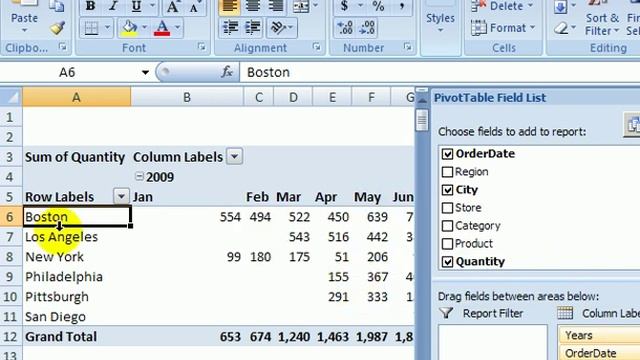640x360 pixels.
Task: Open the Row Labels filter dropdown
Action: 121,196
